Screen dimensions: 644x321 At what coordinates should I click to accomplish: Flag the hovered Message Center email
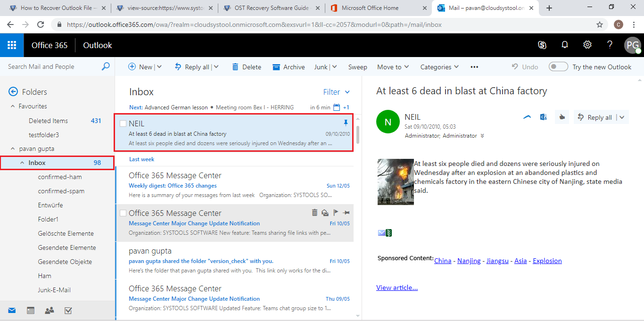click(x=336, y=213)
